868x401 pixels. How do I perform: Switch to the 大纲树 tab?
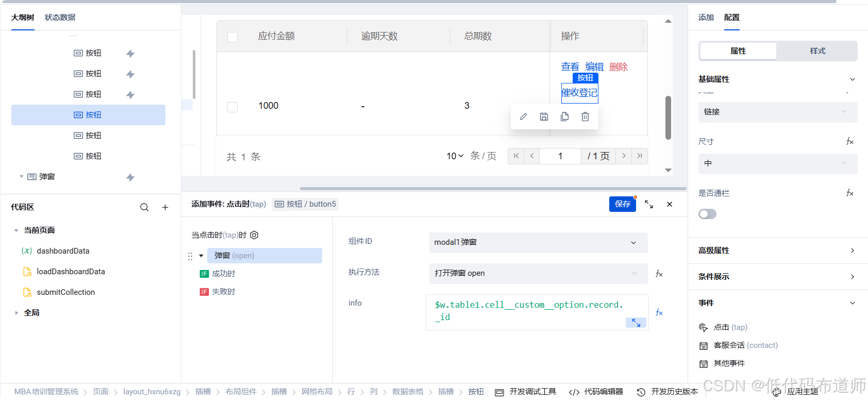(x=23, y=18)
